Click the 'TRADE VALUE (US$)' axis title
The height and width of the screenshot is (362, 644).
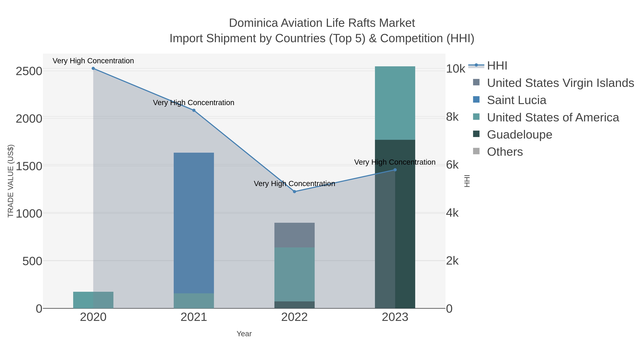click(x=11, y=181)
